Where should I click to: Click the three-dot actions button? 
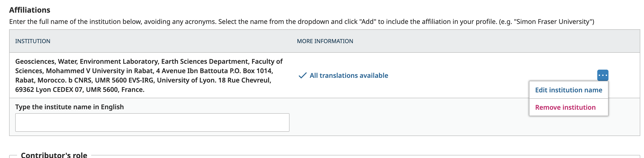coord(602,75)
